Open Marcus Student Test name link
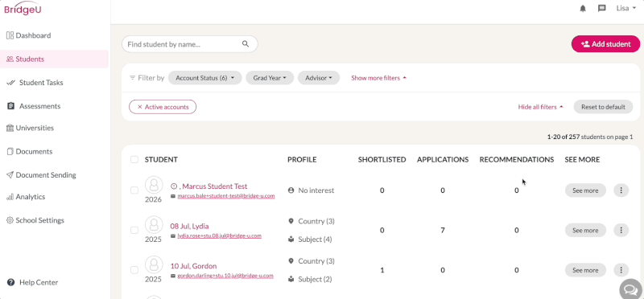This screenshot has width=644, height=299. point(213,186)
